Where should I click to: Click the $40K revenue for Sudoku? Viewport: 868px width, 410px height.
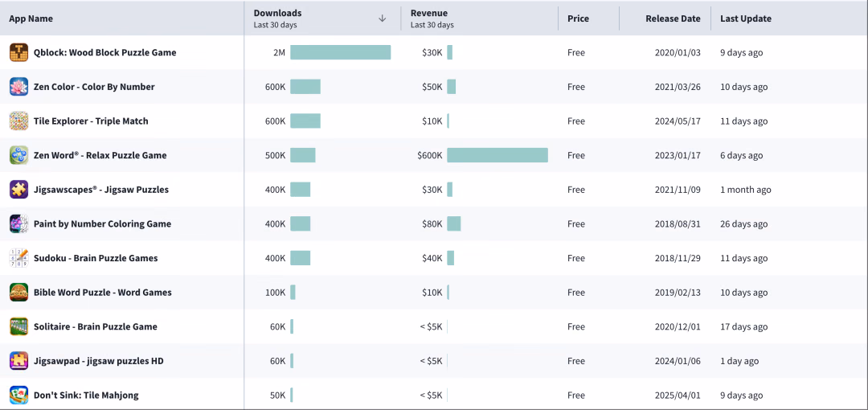(x=432, y=258)
